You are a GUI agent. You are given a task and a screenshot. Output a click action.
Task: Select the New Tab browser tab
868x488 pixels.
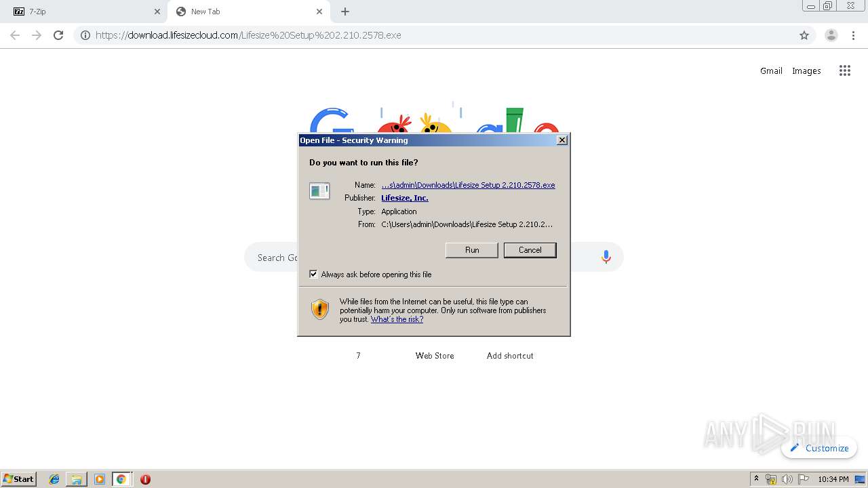(247, 12)
